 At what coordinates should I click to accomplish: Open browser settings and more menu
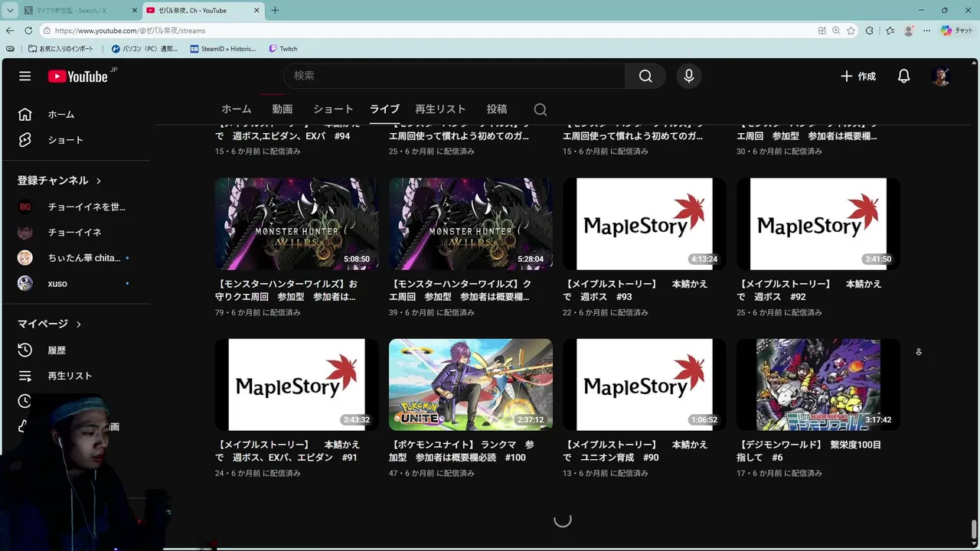pos(926,31)
